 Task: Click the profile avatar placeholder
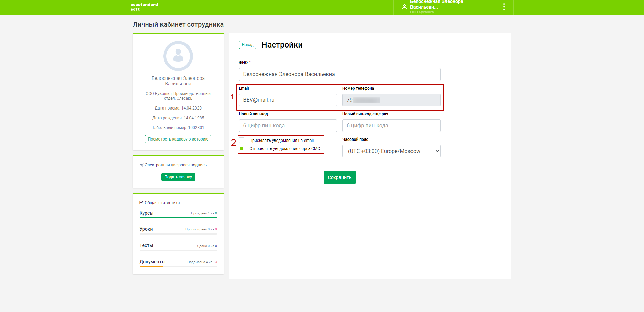(178, 56)
